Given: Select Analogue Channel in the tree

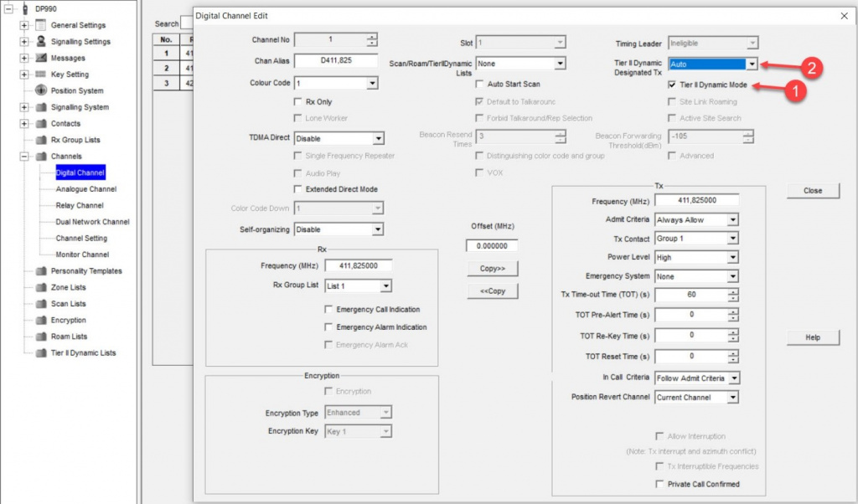Looking at the screenshot, I should point(86,189).
